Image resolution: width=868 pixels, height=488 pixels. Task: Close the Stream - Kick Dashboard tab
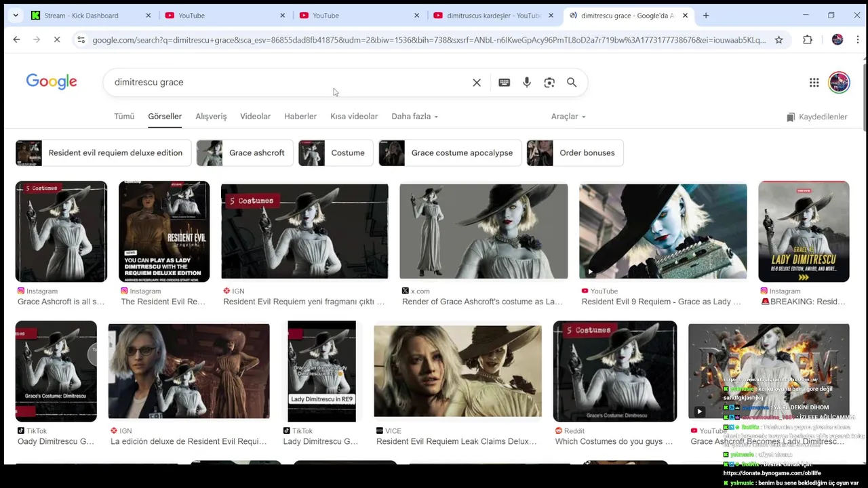point(149,16)
